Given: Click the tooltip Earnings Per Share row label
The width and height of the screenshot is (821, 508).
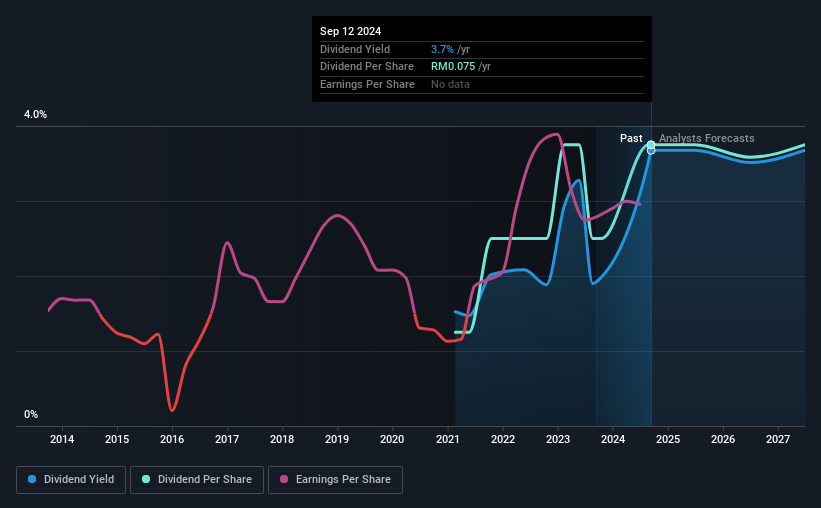Looking at the screenshot, I should click(x=367, y=84).
